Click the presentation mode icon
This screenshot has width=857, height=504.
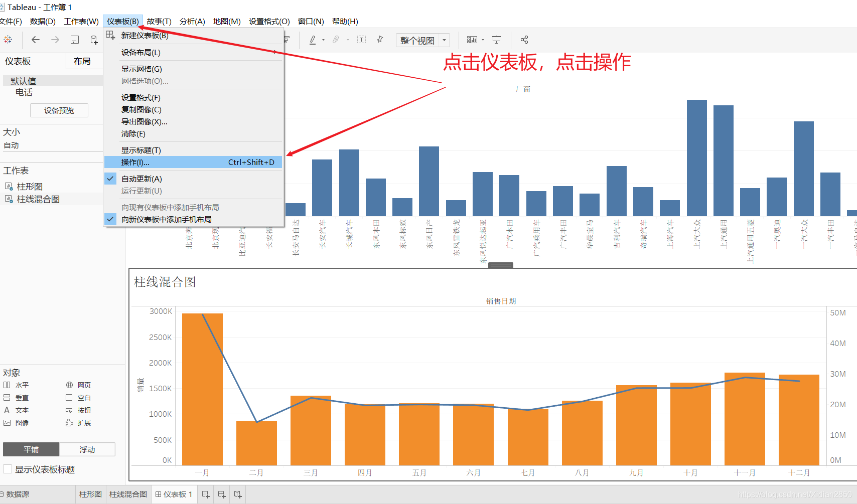click(496, 40)
